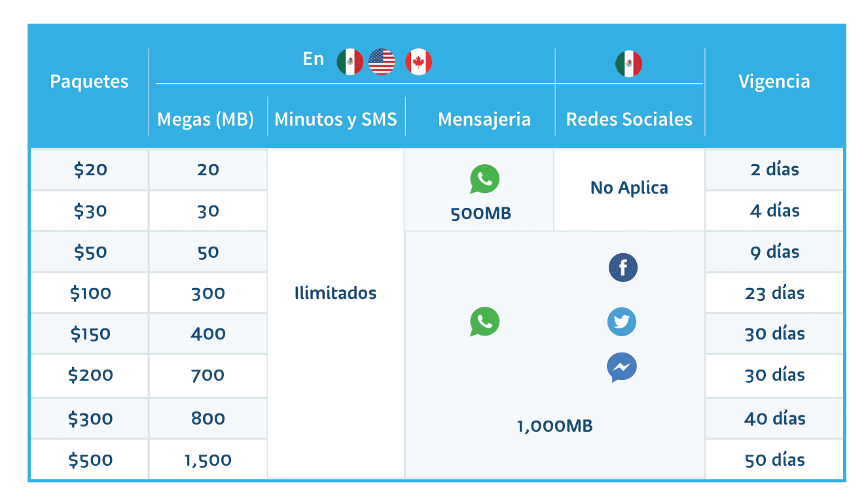Click the 23 días validity cell

pyautogui.click(x=774, y=293)
